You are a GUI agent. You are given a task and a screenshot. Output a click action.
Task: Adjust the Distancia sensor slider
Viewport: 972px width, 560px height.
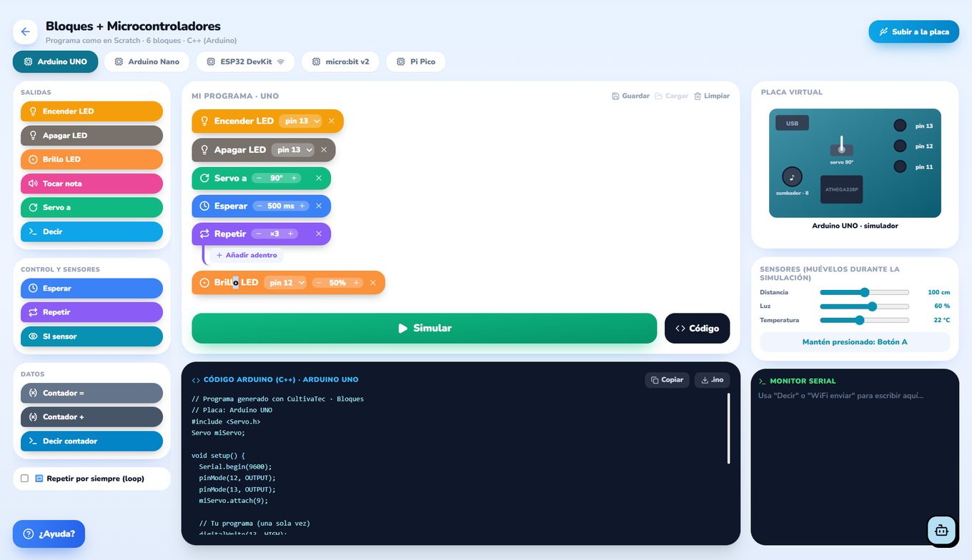pos(864,292)
